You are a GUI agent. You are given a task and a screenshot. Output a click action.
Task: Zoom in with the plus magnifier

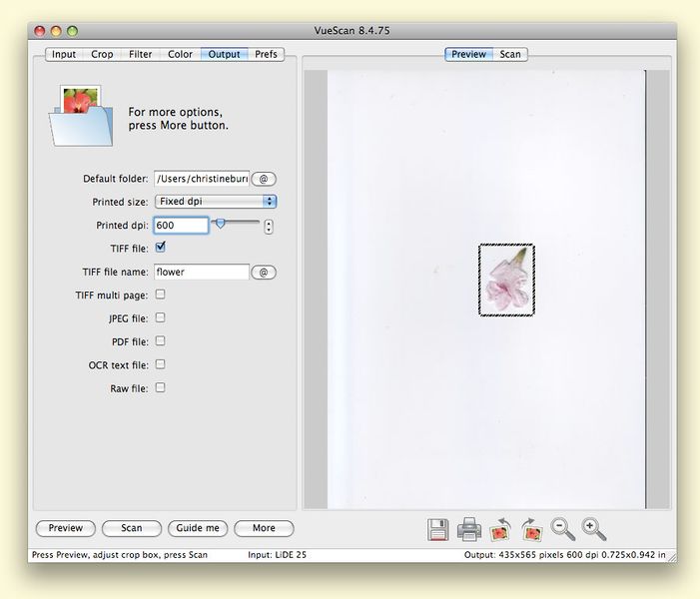[x=594, y=529]
